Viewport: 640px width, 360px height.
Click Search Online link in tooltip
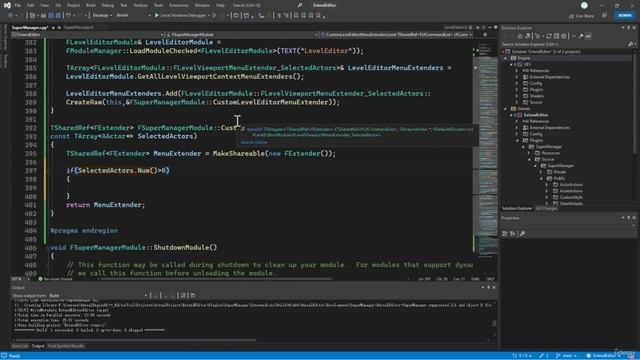(x=254, y=142)
